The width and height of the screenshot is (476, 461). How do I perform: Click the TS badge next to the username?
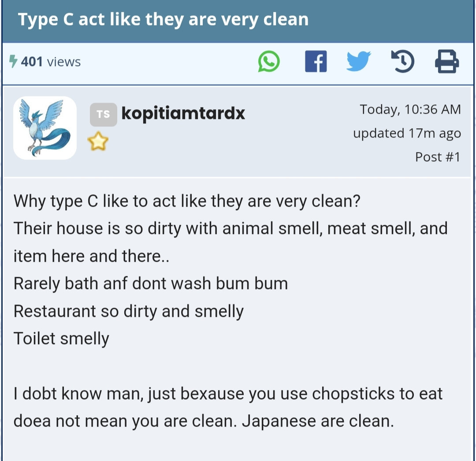point(104,114)
